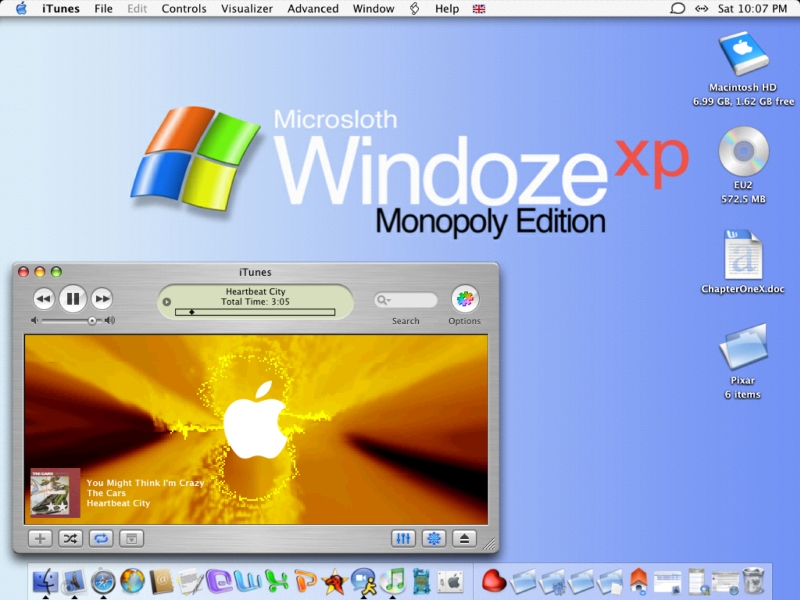Pause playback in iTunes
The width and height of the screenshot is (800, 600).
point(72,298)
